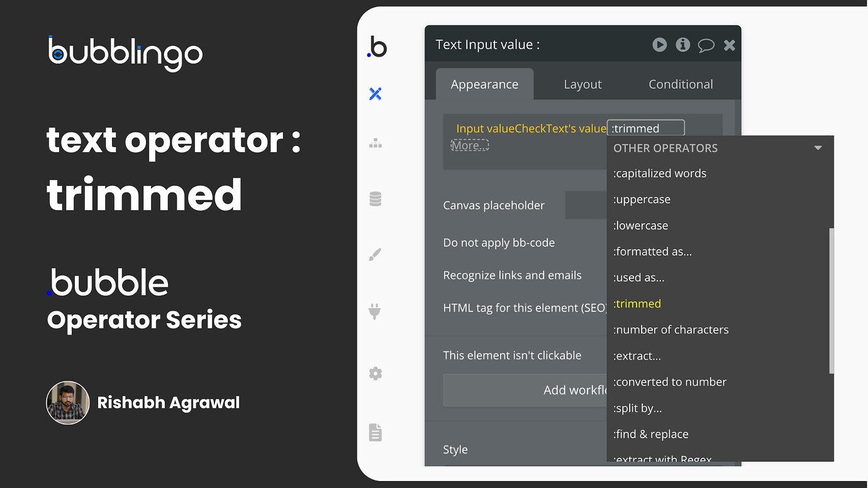Enable the Do not apply bb-code option
Viewport: 868px width, 488px height.
[x=499, y=242]
